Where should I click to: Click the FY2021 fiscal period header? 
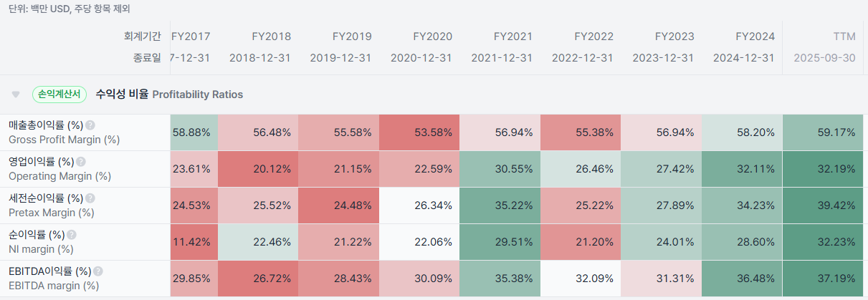point(513,35)
